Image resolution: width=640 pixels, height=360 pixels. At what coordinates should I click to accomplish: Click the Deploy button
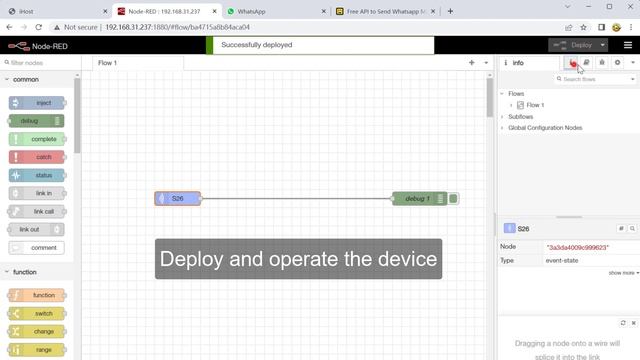[573, 45]
